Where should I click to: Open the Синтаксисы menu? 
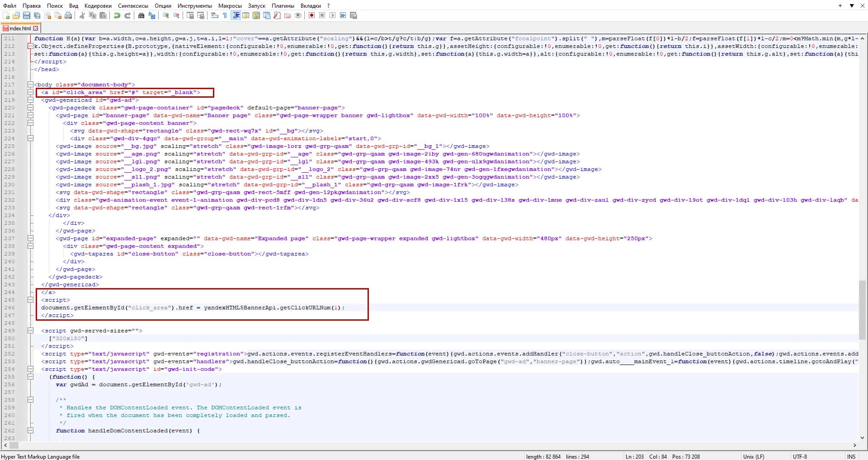(133, 5)
